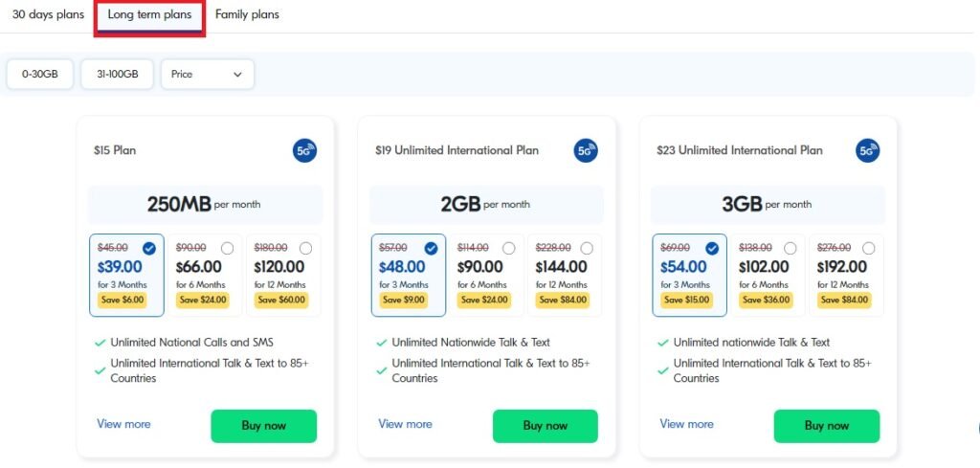Viewport: 980px width, 468px height.
Task: Click Buy now on the 3GB plan
Action: click(x=826, y=426)
